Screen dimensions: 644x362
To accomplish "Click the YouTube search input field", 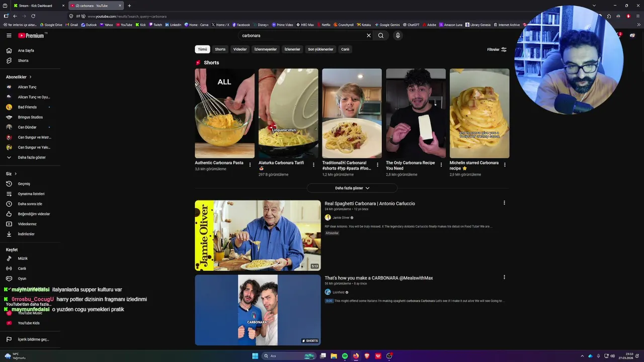I will click(302, 36).
